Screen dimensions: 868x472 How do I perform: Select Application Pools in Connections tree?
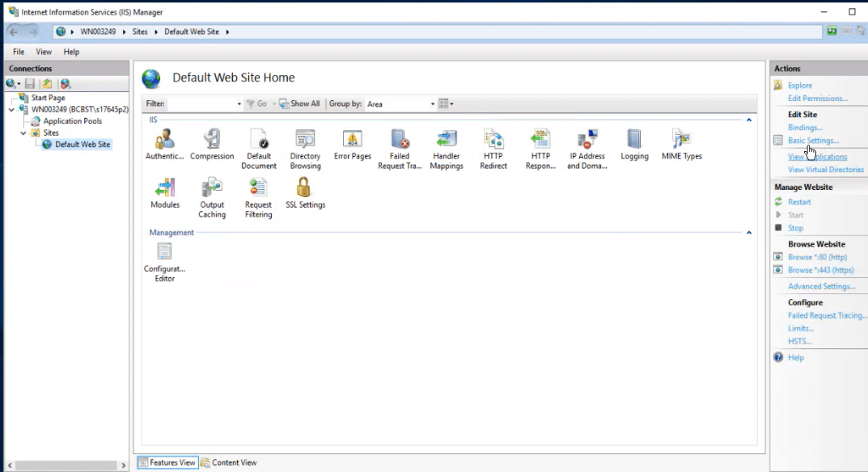coord(72,121)
